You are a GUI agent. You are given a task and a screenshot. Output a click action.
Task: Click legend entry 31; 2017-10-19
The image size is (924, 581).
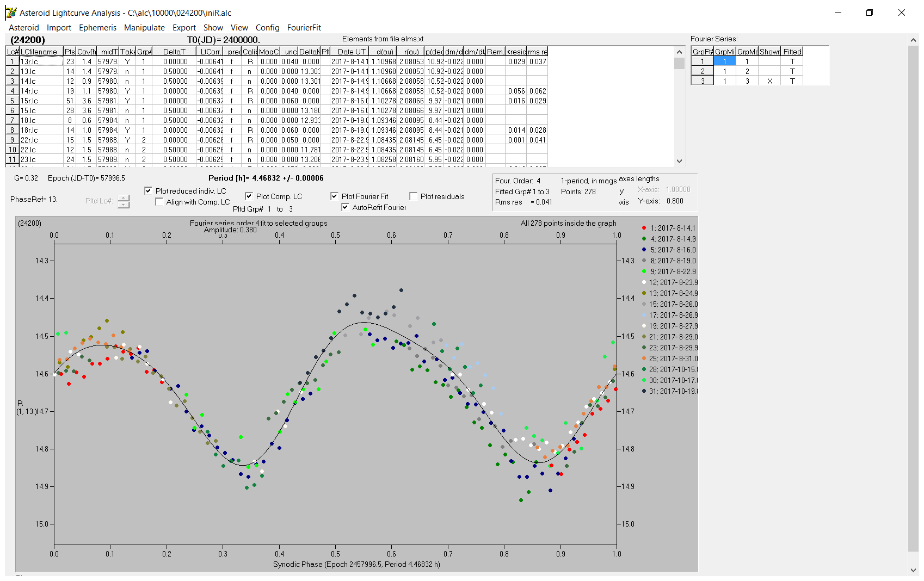pyautogui.click(x=669, y=391)
